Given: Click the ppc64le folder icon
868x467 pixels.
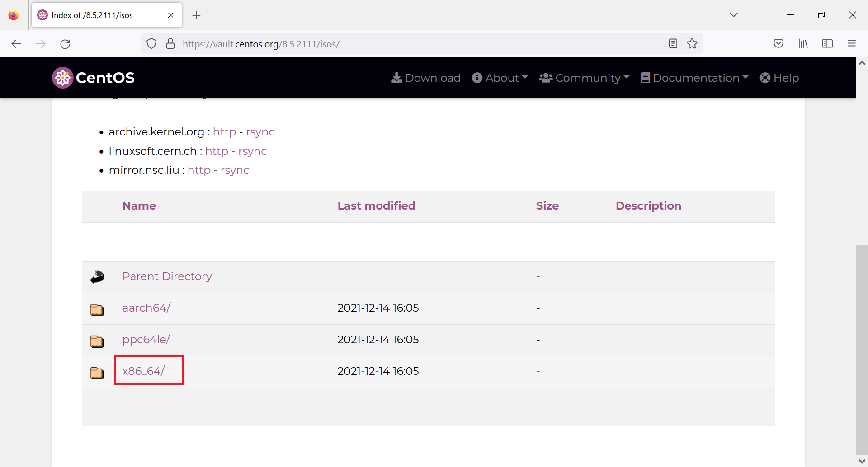Looking at the screenshot, I should [97, 341].
